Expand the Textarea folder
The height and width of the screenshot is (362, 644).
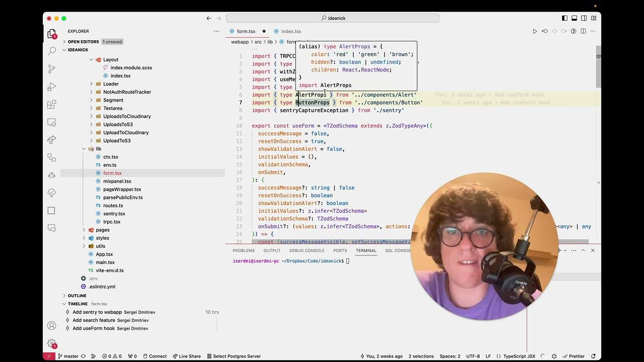coord(143,108)
